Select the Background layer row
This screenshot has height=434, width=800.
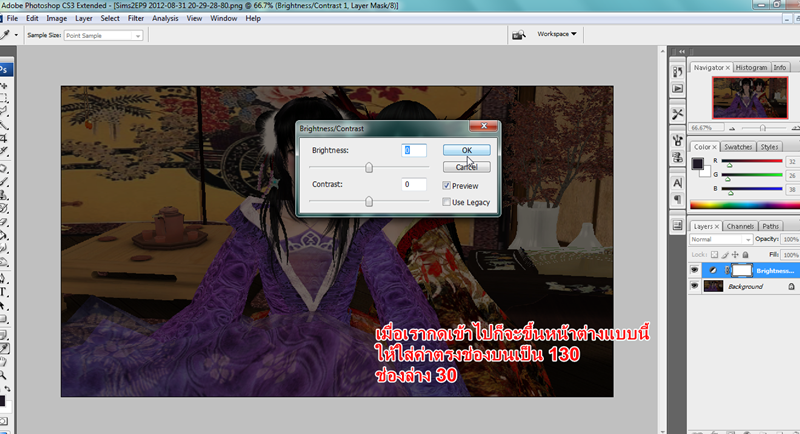[744, 287]
